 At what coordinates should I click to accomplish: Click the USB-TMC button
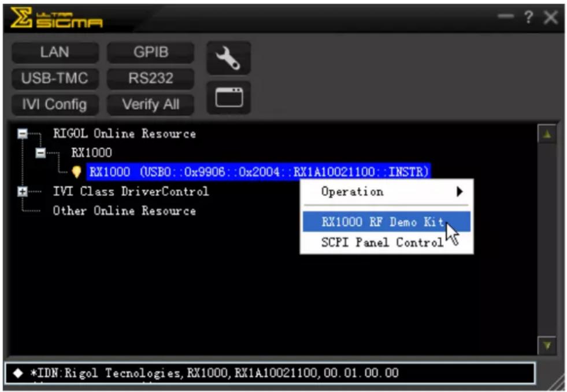click(x=55, y=78)
